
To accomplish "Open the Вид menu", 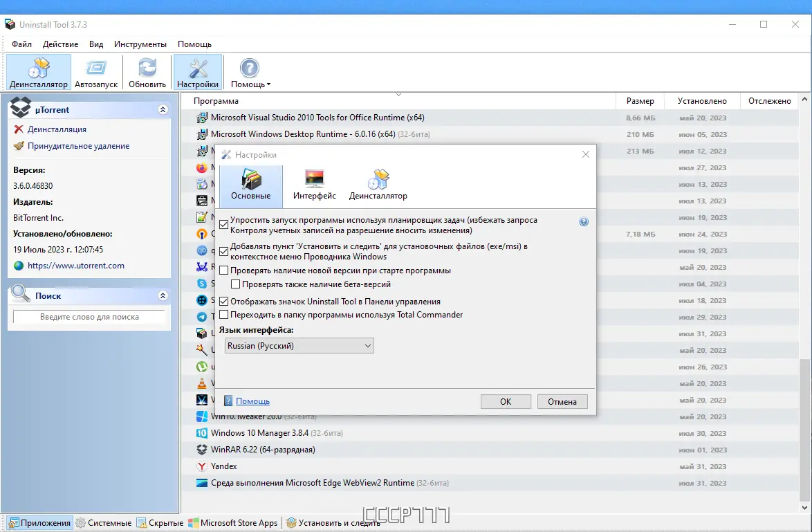I will (96, 44).
